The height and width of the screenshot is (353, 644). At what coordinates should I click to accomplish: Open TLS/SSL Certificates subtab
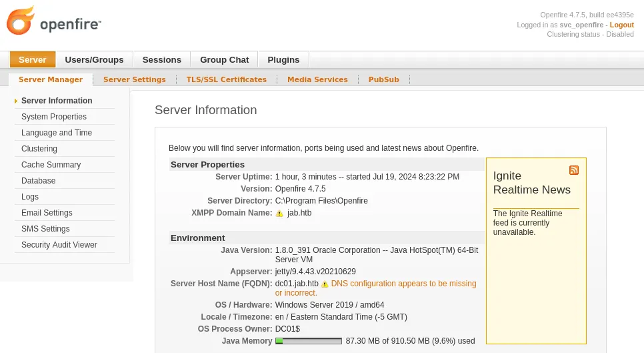(226, 79)
